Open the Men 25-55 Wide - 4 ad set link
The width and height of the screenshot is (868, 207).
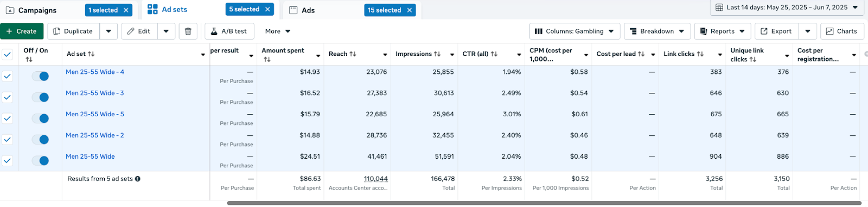(95, 72)
